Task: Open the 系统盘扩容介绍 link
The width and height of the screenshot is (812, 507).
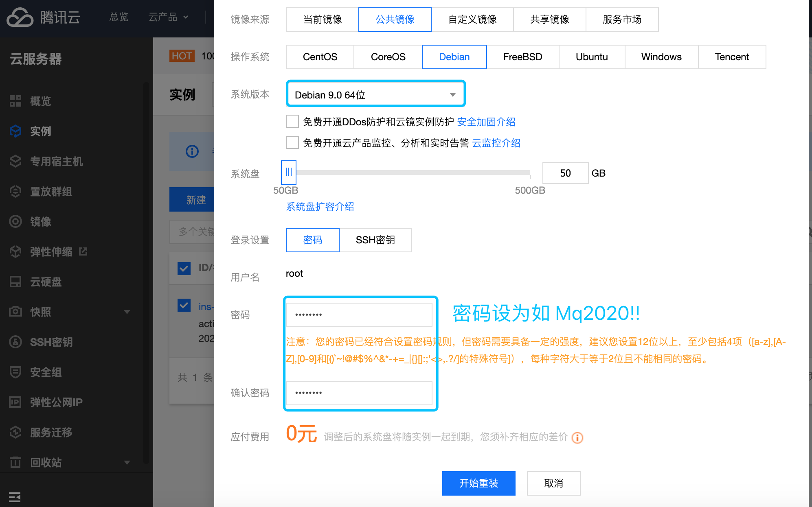Action: pos(320,207)
